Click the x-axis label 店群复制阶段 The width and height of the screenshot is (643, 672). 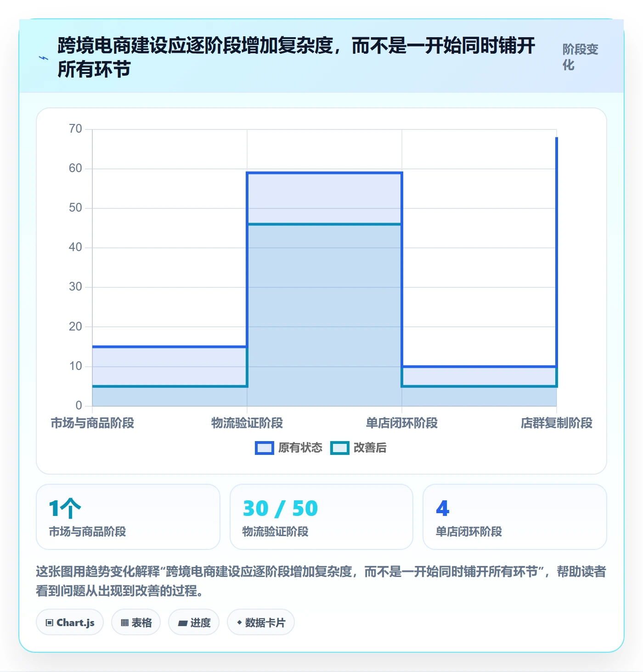(x=557, y=423)
